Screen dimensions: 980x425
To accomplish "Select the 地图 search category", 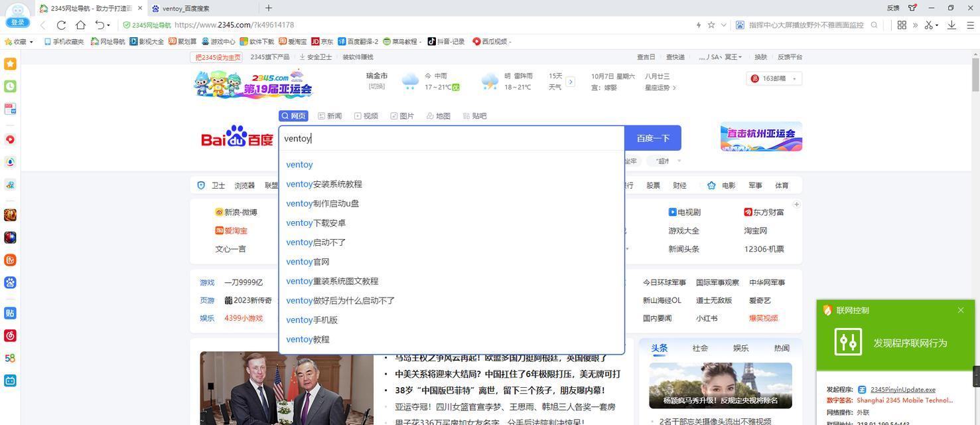I will (439, 116).
